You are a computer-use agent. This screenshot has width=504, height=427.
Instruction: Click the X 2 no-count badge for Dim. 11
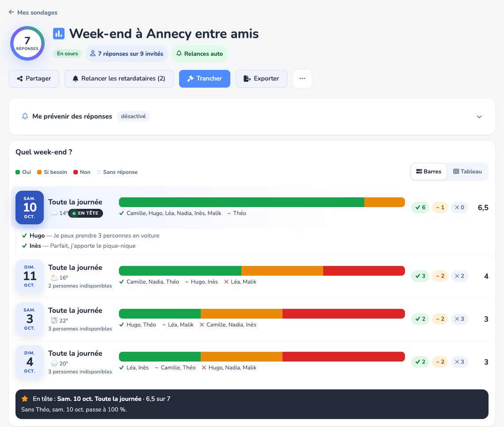click(x=459, y=276)
